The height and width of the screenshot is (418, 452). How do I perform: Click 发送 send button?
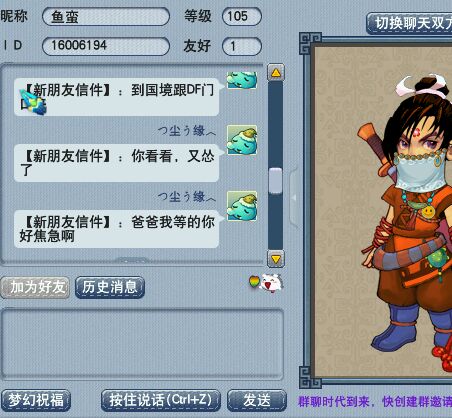coord(257,400)
